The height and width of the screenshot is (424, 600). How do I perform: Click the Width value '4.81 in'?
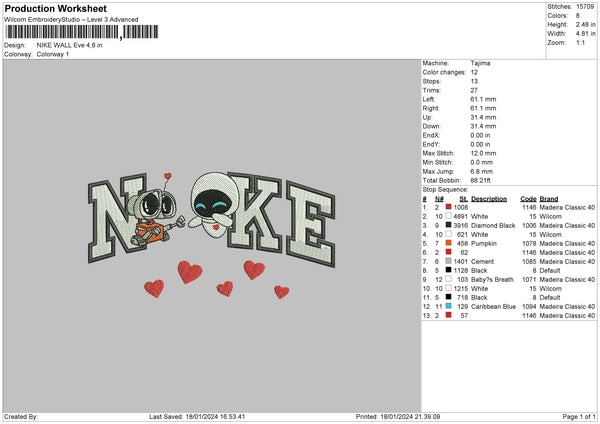click(586, 34)
